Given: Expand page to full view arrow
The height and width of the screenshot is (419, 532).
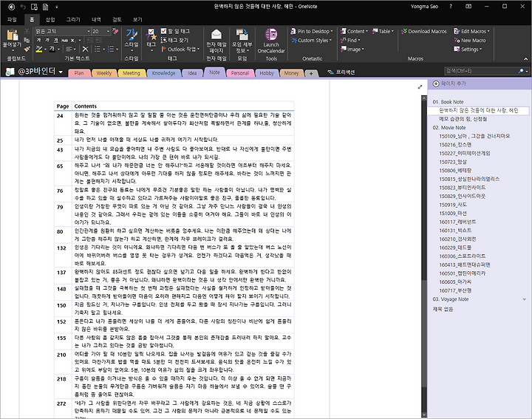Looking at the screenshot, I should click(420, 87).
